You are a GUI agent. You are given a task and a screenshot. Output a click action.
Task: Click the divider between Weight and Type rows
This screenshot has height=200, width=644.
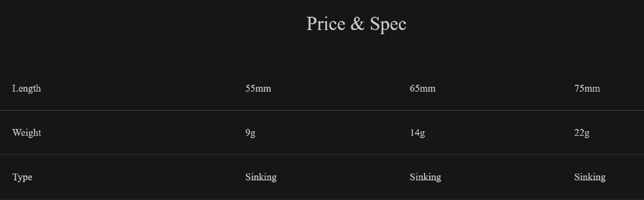(x=322, y=155)
